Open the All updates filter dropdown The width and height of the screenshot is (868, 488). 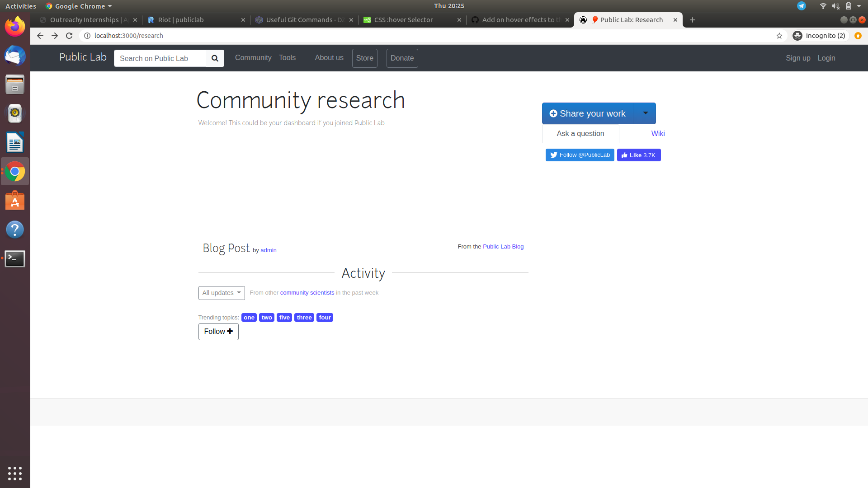[221, 293]
